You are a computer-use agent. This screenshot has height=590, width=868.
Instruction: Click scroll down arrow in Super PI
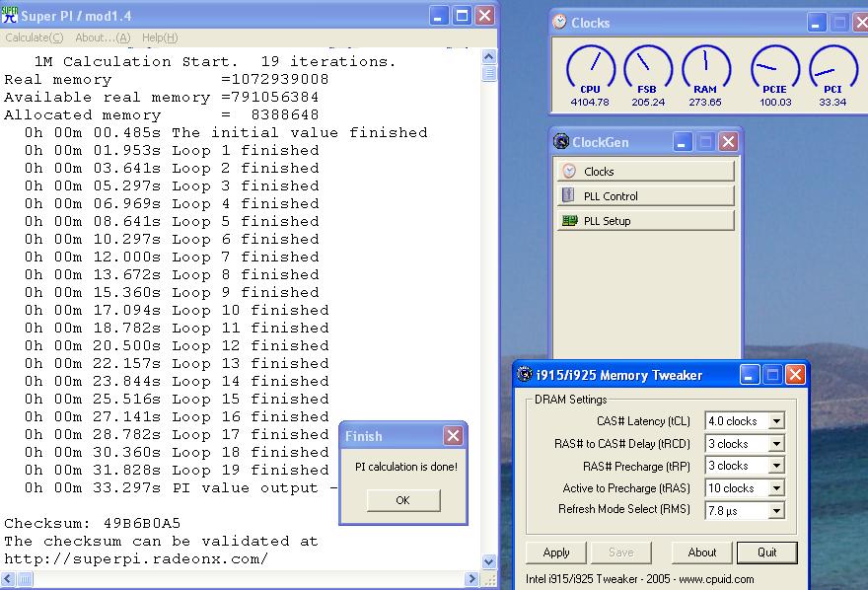pos(489,561)
